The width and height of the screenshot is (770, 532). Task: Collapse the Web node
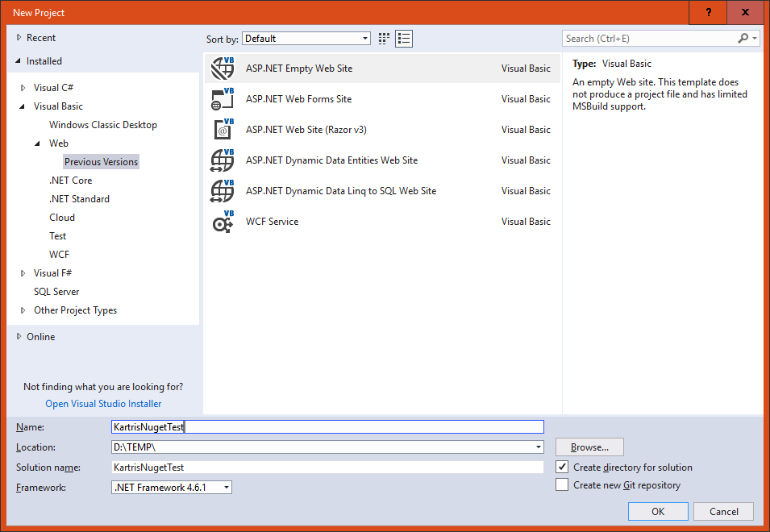pyautogui.click(x=38, y=143)
